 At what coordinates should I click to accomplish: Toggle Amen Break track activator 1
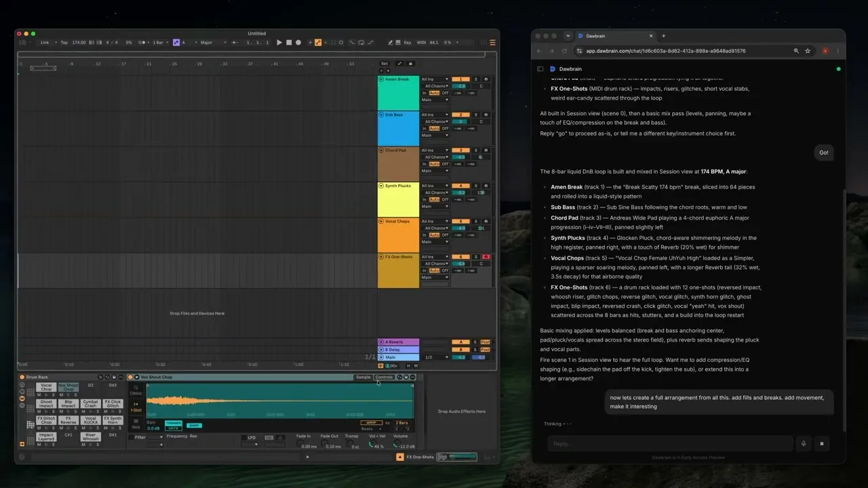coord(460,79)
